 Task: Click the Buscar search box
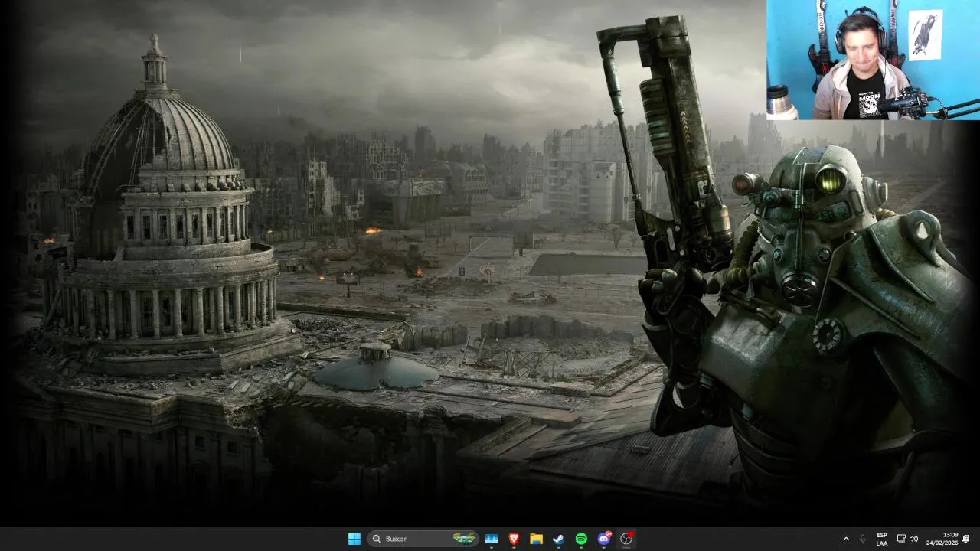(x=423, y=539)
